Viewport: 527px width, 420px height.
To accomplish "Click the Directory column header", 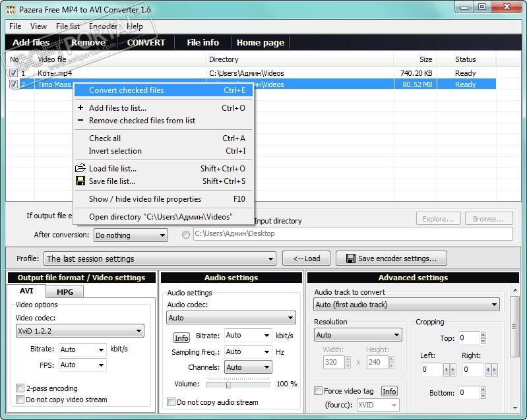I will (x=299, y=59).
